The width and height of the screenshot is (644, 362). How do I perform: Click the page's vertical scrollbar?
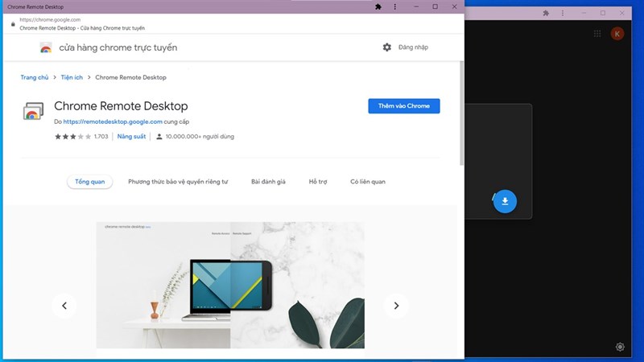point(461,113)
